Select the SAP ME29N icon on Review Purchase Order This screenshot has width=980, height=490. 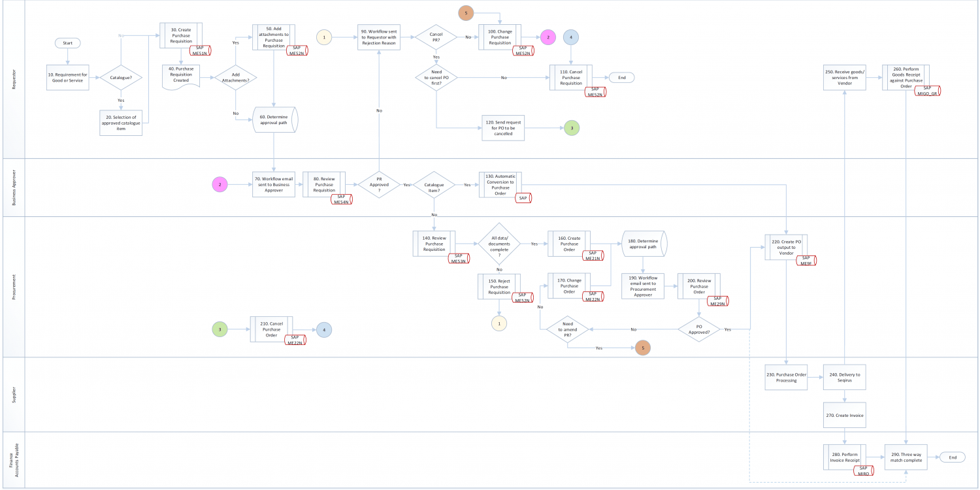point(719,300)
